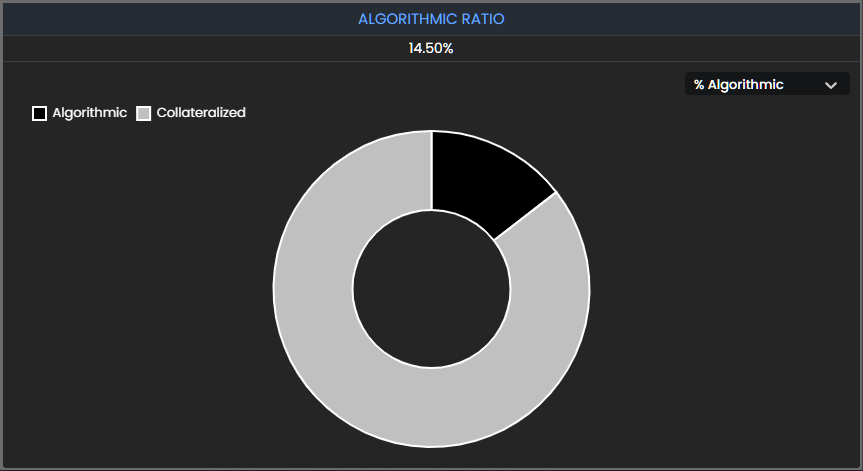
Task: Click the top edge of the black slice
Action: tap(450, 138)
